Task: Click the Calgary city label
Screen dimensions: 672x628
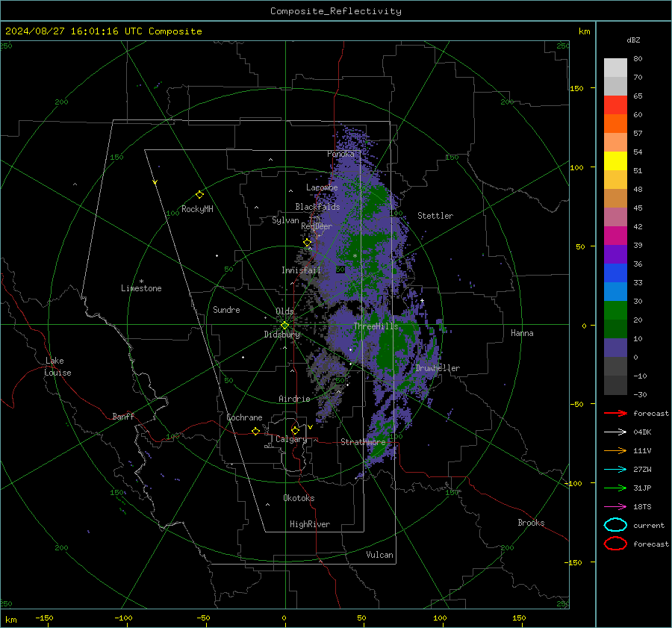Action: (291, 439)
